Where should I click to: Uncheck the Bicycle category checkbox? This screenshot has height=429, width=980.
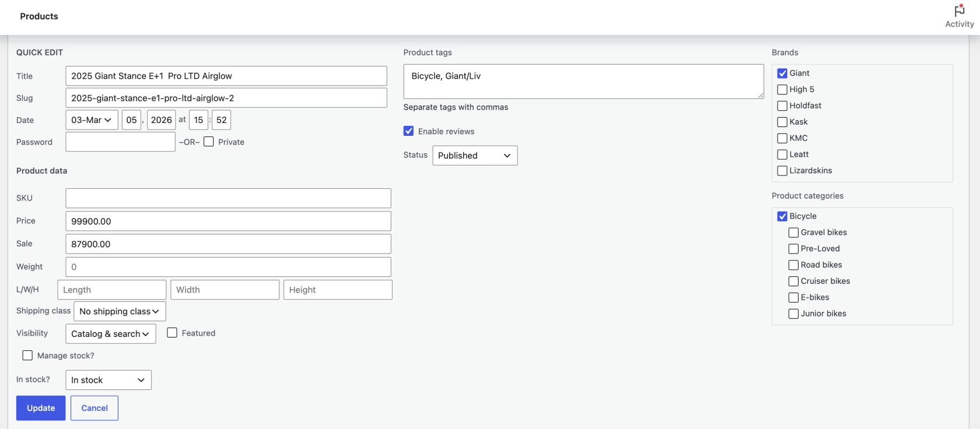tap(782, 216)
